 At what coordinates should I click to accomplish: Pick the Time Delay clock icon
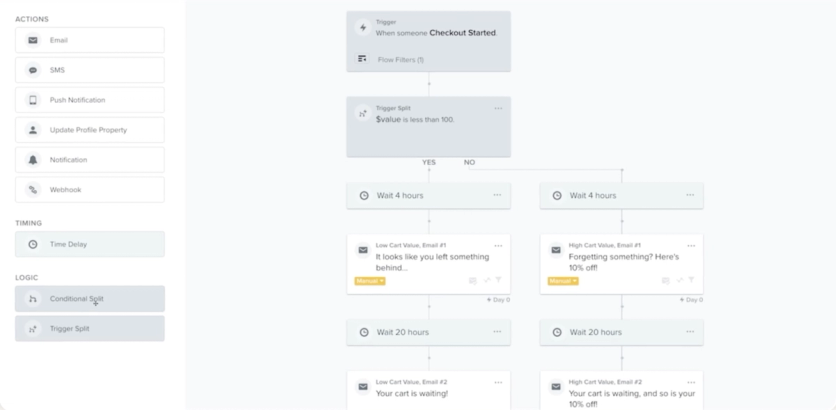click(x=33, y=244)
